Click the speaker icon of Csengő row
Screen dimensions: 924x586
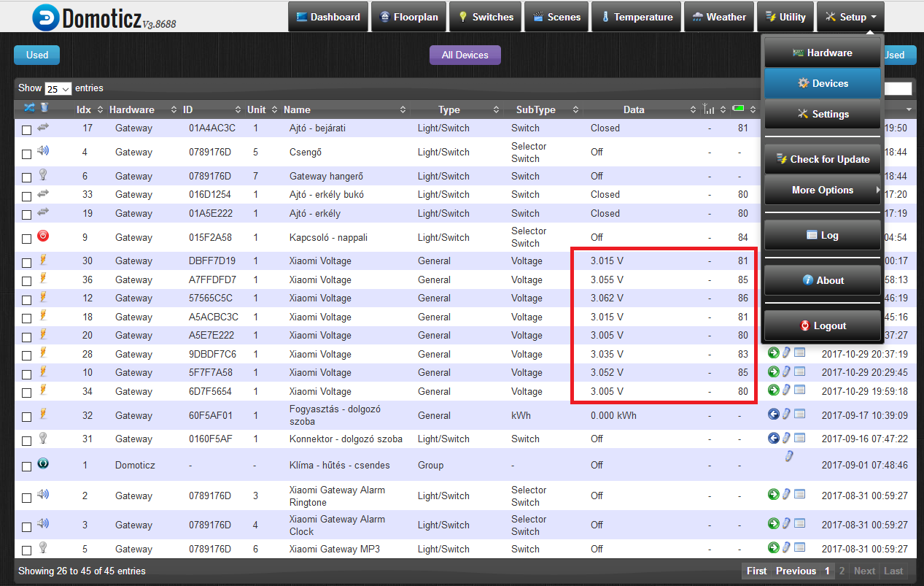click(x=43, y=151)
